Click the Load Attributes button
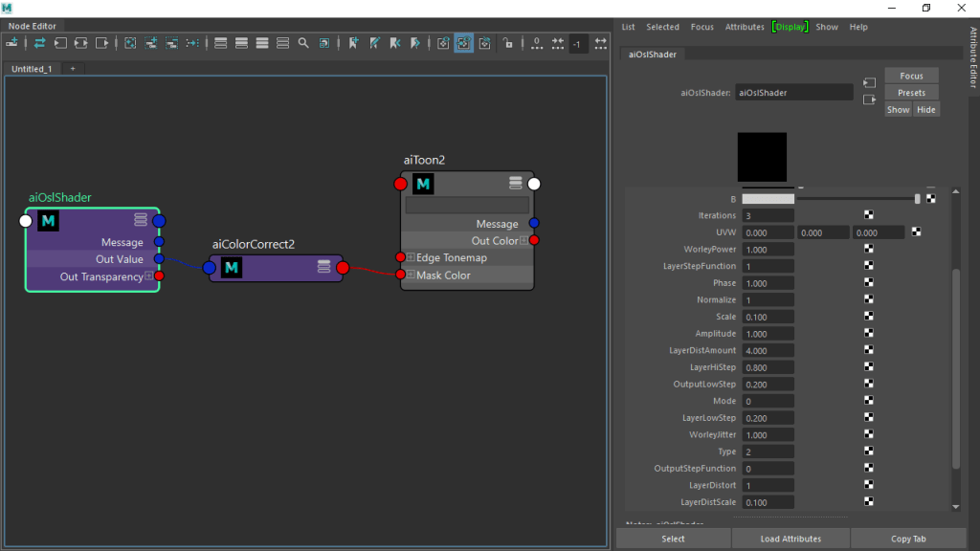This screenshot has width=980, height=551. pyautogui.click(x=790, y=539)
